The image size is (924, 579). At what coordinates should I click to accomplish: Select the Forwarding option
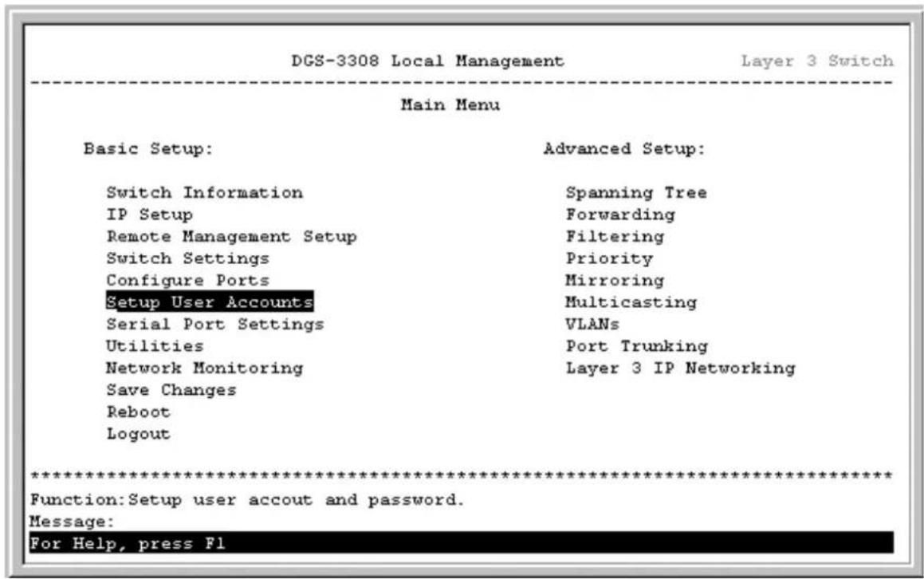click(620, 215)
